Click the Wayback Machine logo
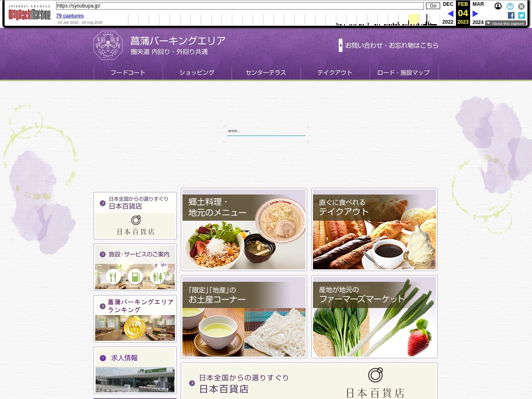This screenshot has height=399, width=532. point(29,15)
